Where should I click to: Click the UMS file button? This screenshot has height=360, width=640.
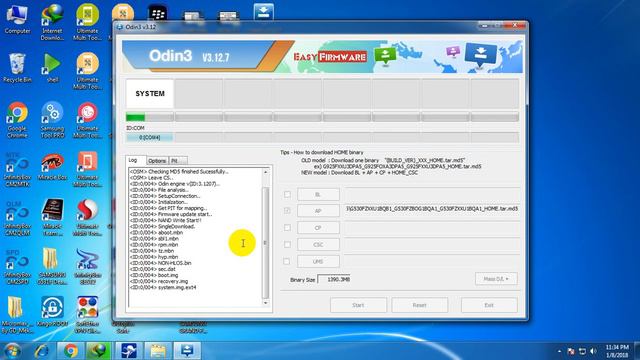click(318, 261)
